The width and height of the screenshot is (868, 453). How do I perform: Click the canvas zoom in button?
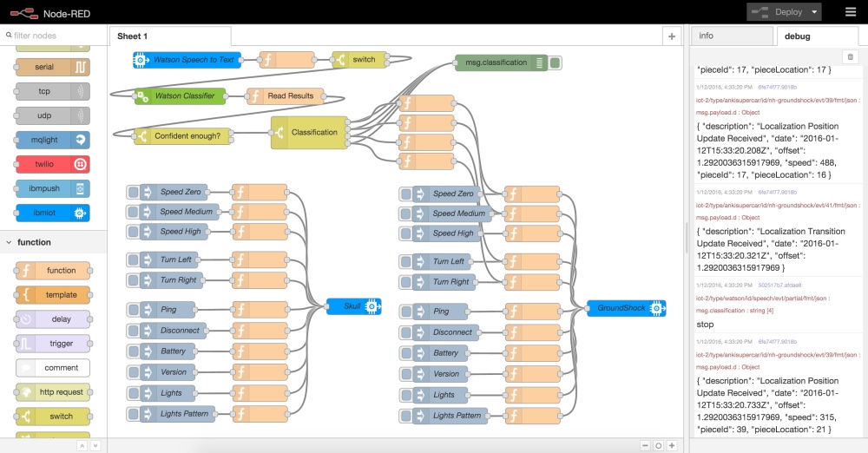click(672, 445)
